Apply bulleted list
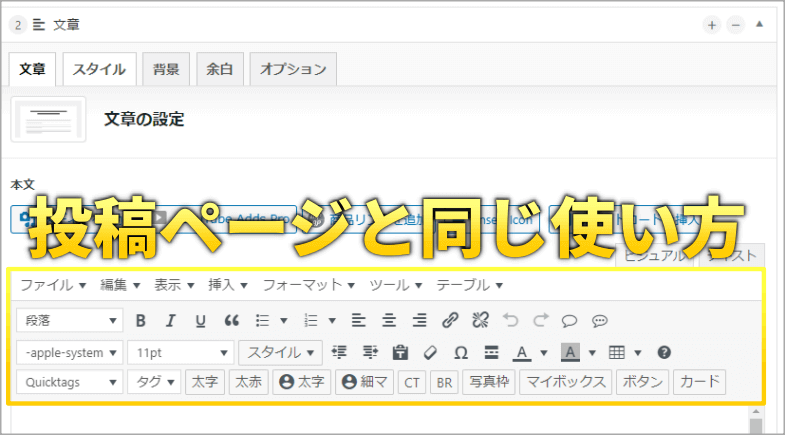This screenshot has width=785, height=435. pos(262,320)
